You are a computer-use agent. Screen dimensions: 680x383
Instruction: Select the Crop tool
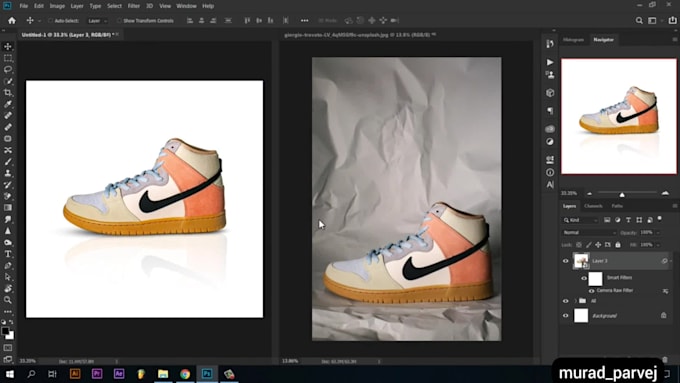click(8, 92)
